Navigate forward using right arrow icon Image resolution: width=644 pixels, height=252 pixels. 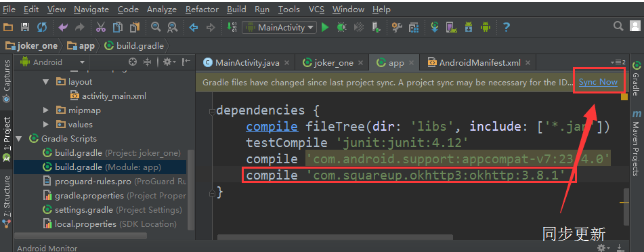coord(211,27)
